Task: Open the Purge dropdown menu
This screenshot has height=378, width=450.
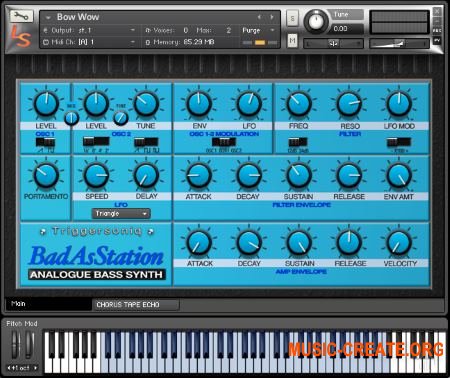Action: [x=258, y=30]
